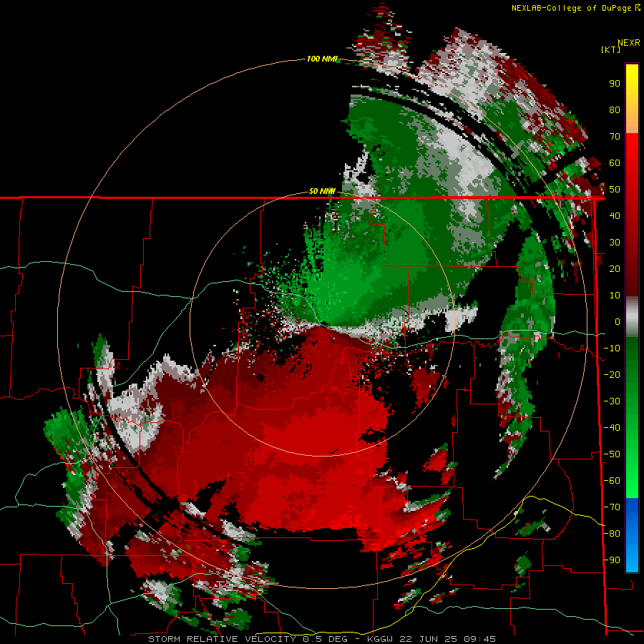
Task: Click the 50 NMI range ring label
Action: tap(322, 191)
